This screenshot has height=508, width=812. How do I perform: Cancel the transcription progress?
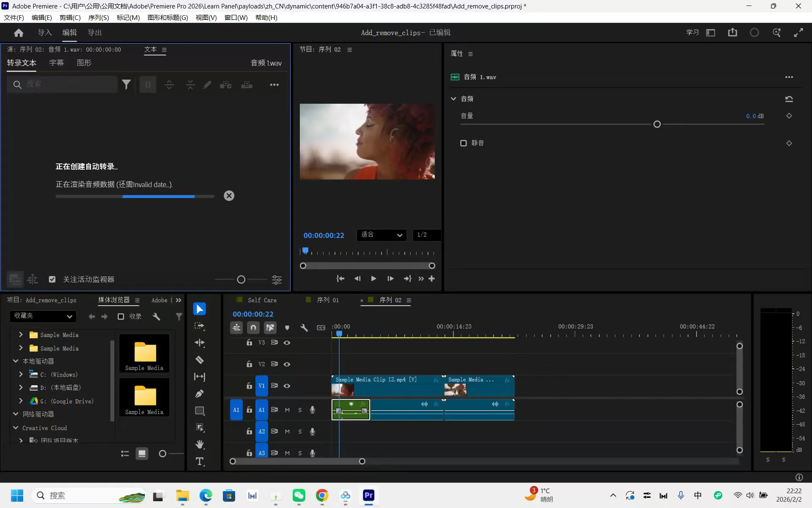(229, 196)
